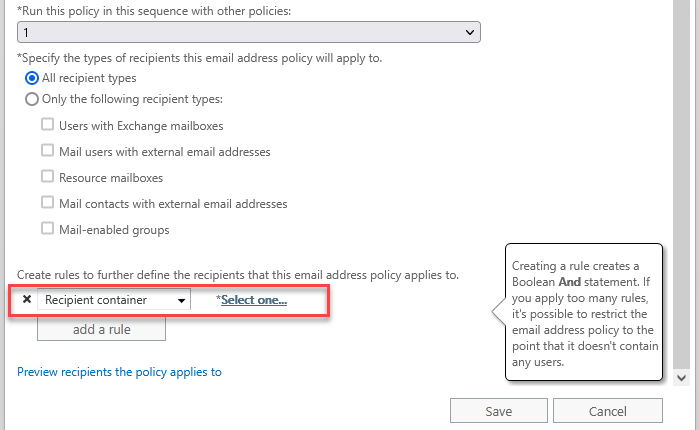Remove the Recipient container rule
Screen dimensions: 699x430
point(27,299)
